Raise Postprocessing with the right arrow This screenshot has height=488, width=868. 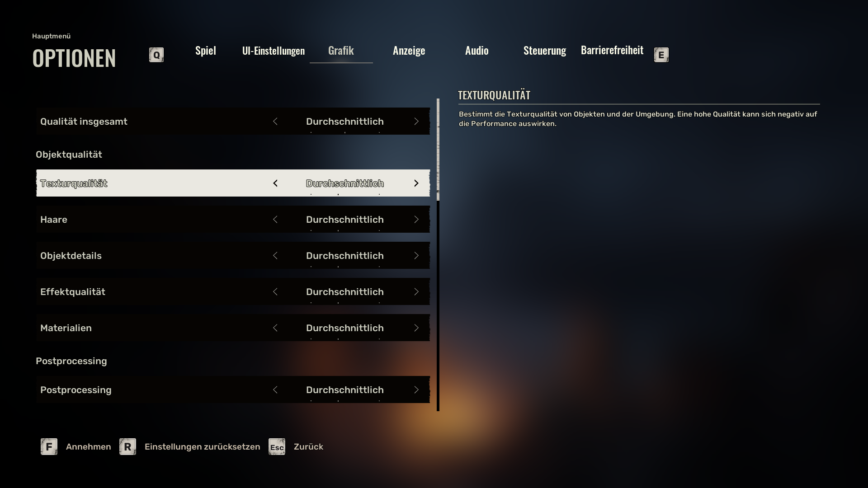[416, 390]
